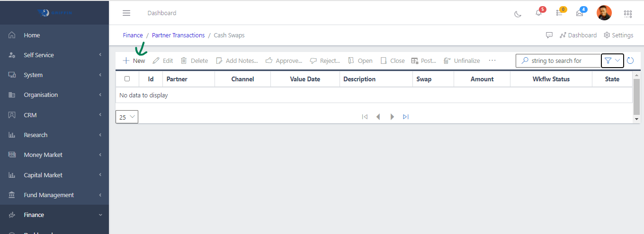Open the page size dropdown showing 25
The height and width of the screenshot is (234, 644).
pyautogui.click(x=127, y=117)
